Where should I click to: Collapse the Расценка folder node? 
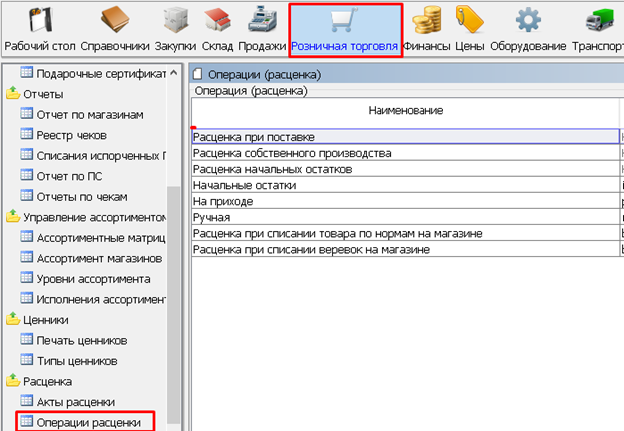(x=13, y=381)
